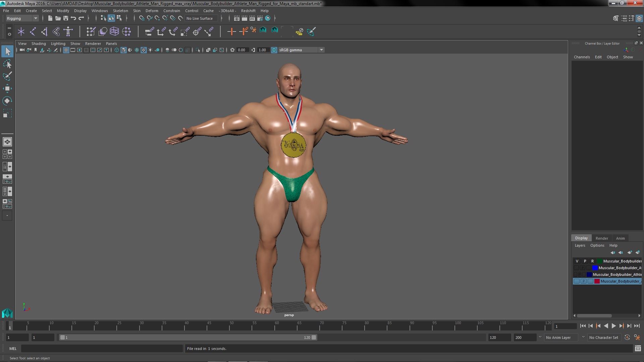Choose the Paint Selection brush tool

tap(7, 76)
